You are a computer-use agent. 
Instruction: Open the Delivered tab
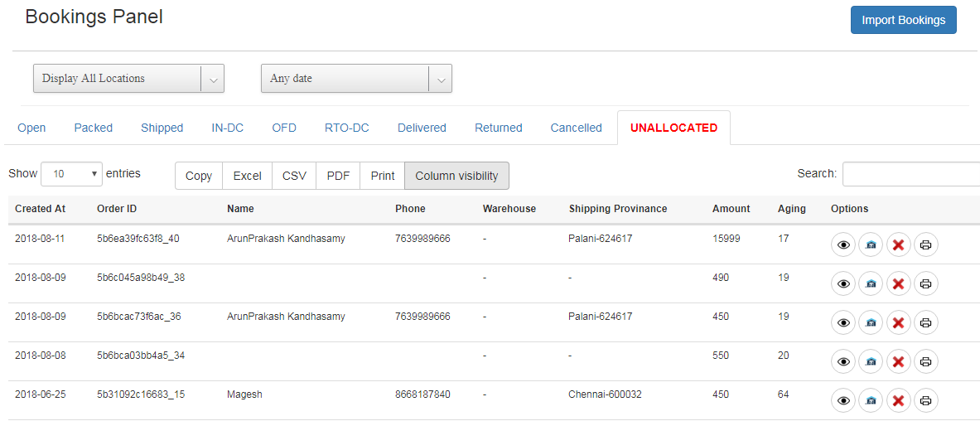coord(422,128)
